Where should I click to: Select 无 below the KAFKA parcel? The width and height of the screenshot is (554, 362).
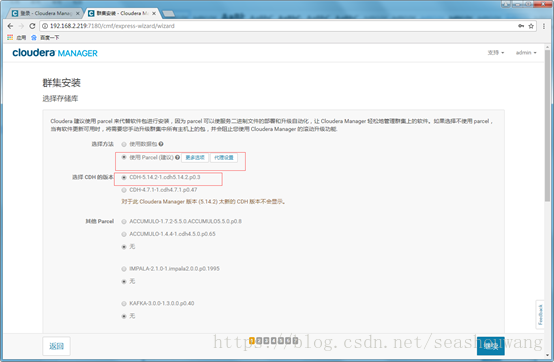pyautogui.click(x=124, y=316)
